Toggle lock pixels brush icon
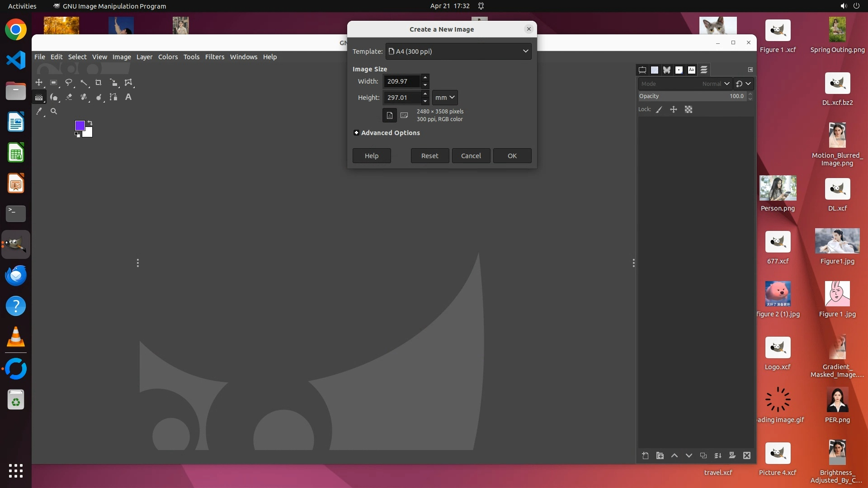 pos(659,109)
